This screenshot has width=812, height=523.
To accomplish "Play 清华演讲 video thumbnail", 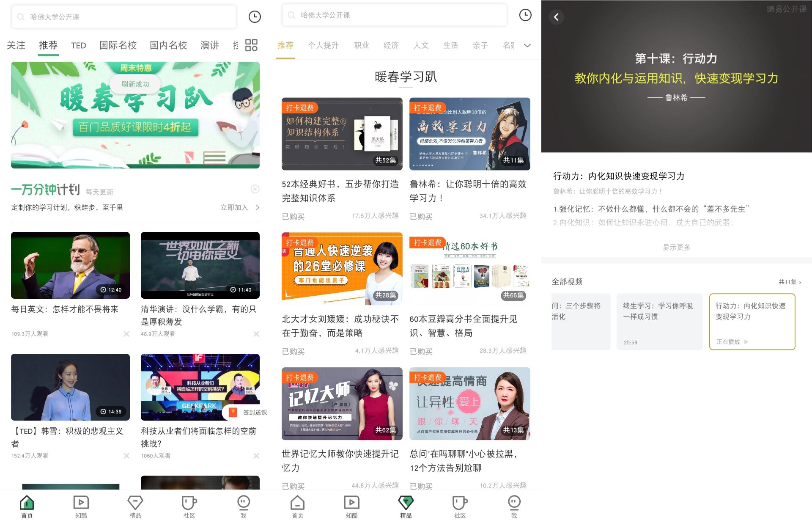I will pos(200,265).
